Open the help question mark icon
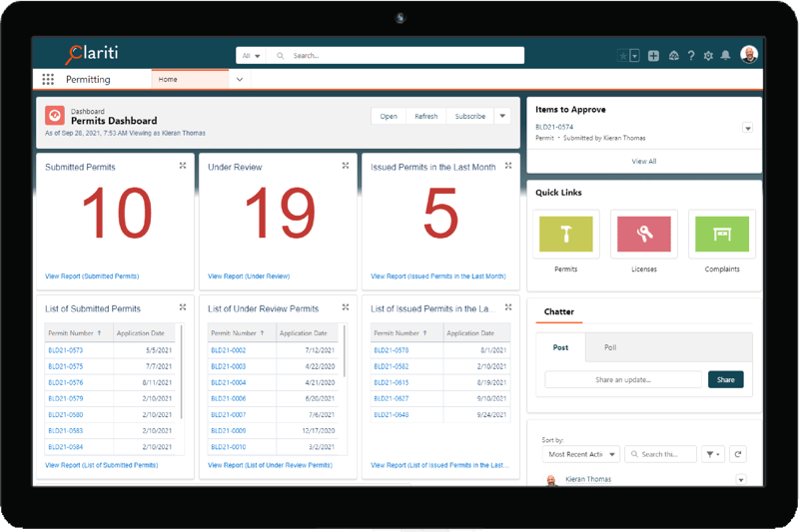Viewport: 799px width, 532px height. (x=691, y=56)
